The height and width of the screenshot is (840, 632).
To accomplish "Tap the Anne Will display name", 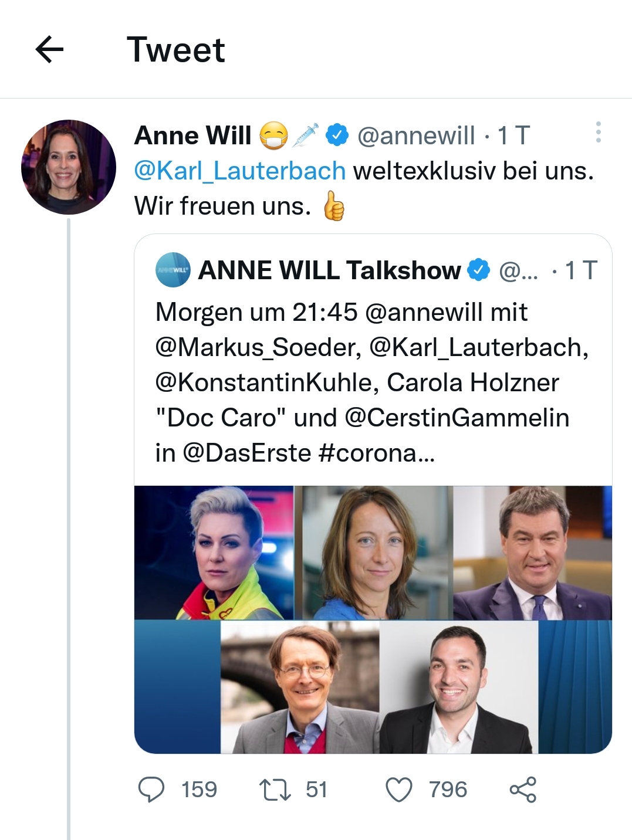I will point(193,136).
